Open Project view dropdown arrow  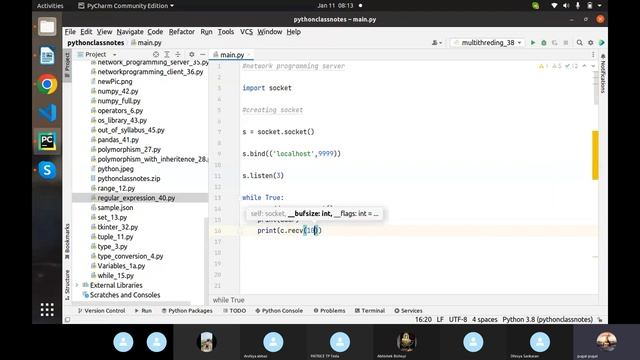pyautogui.click(x=115, y=55)
